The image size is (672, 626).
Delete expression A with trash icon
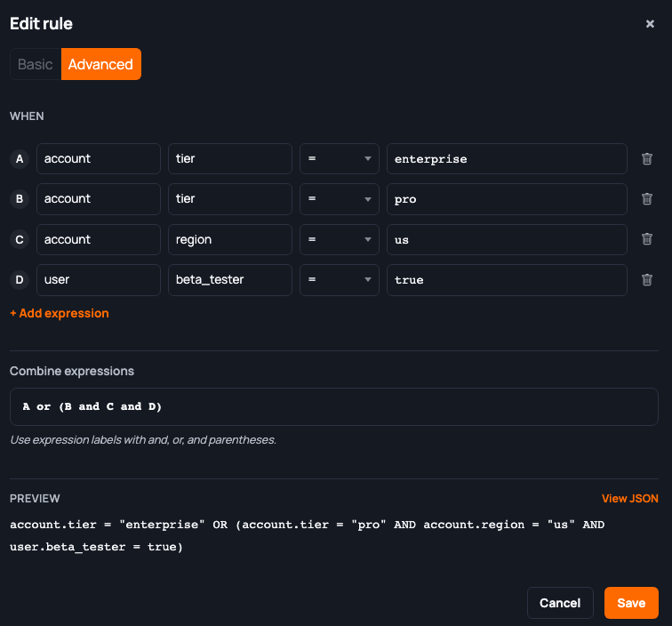coord(647,158)
